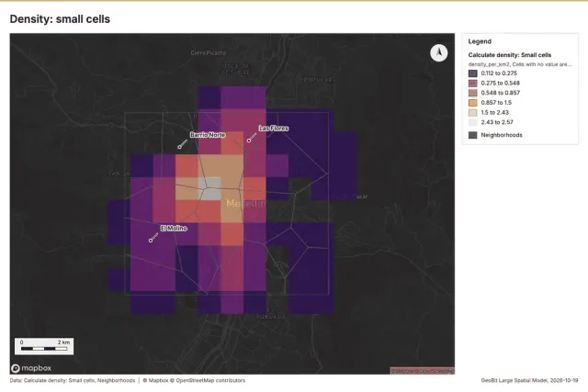Click the Mapbox logo on the map

click(x=31, y=368)
